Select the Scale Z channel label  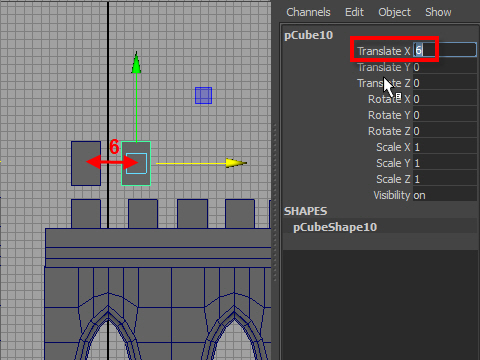pyautogui.click(x=393, y=179)
